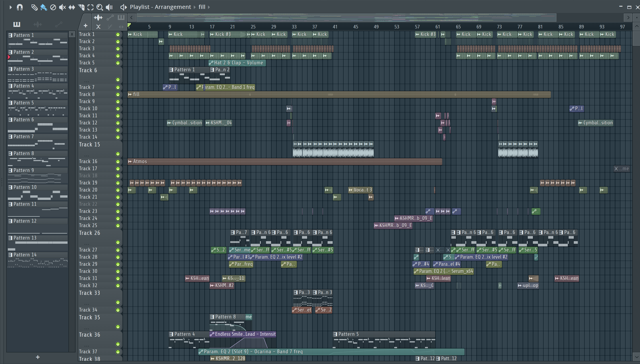Image resolution: width=640 pixels, height=364 pixels.
Task: Click bar 33 on the timeline ruler
Action: (294, 27)
